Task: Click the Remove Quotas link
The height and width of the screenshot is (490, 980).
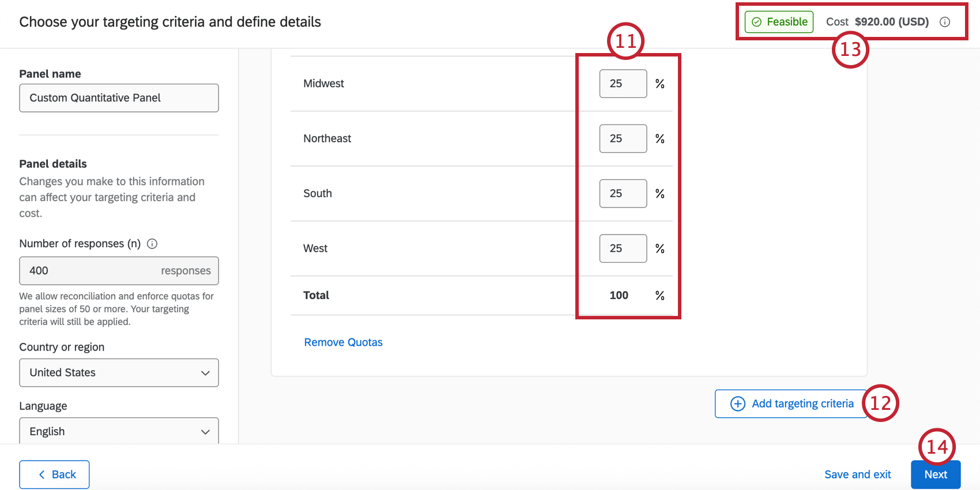Action: click(343, 342)
